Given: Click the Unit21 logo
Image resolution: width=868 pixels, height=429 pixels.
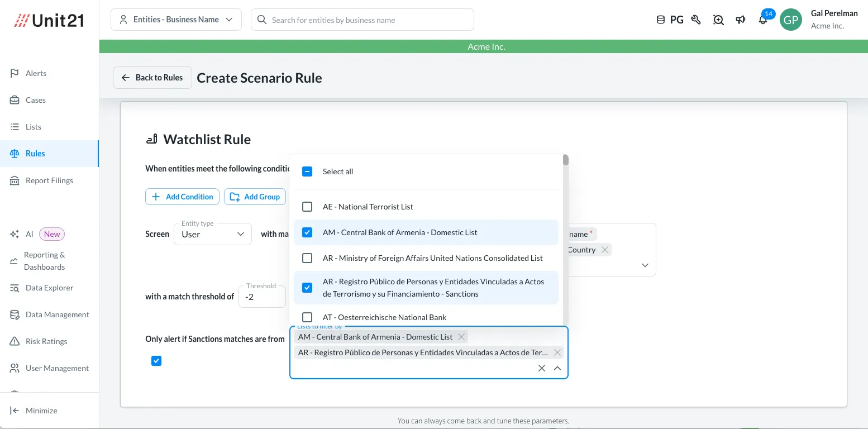Looking at the screenshot, I should 49,20.
